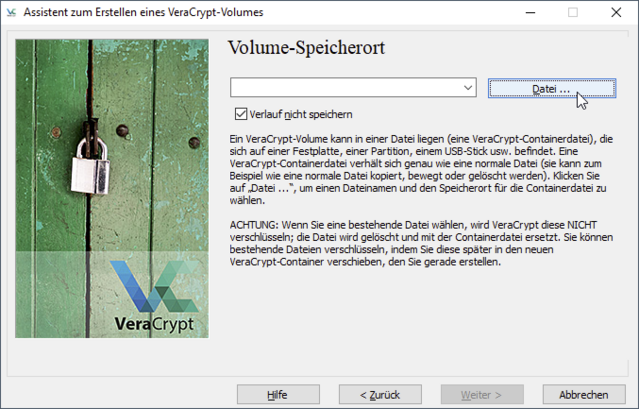Viewport: 639px width, 409px height.
Task: Uncheck the 'Verlauf nicht speichern' checkbox
Action: 240,114
